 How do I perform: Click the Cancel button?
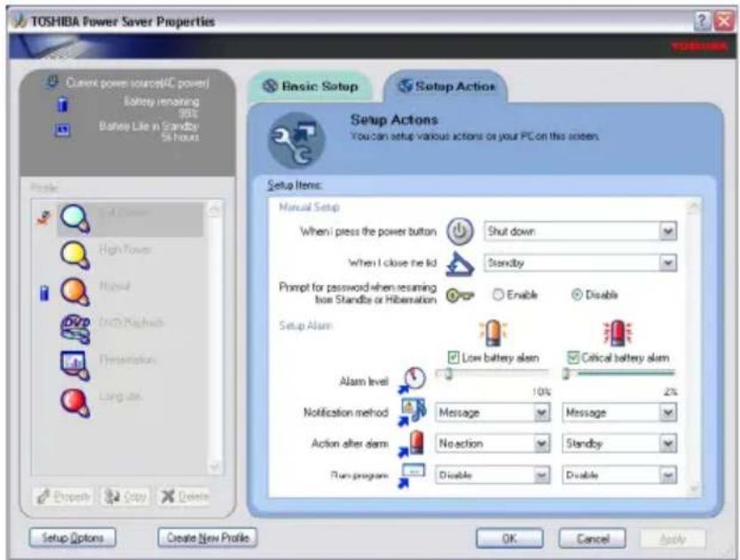tap(593, 539)
